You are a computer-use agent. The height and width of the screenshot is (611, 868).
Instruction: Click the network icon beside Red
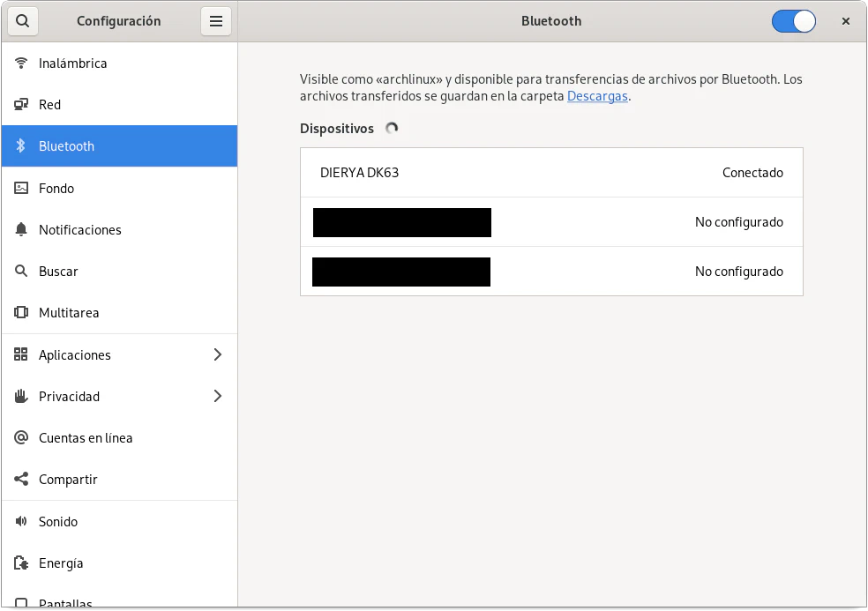pyautogui.click(x=21, y=105)
